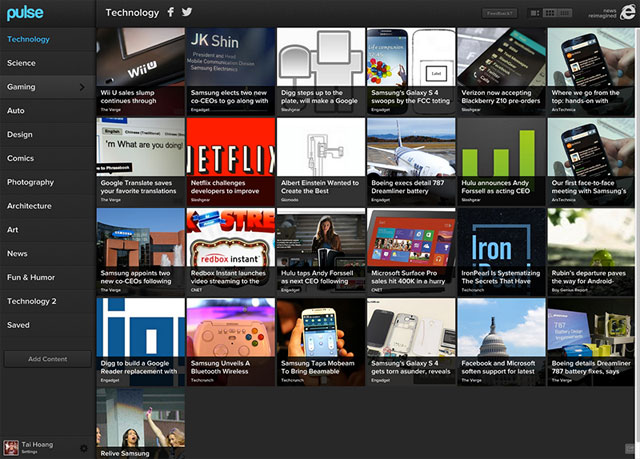
Task: Open the Relive Samsung tile
Action: (x=140, y=424)
